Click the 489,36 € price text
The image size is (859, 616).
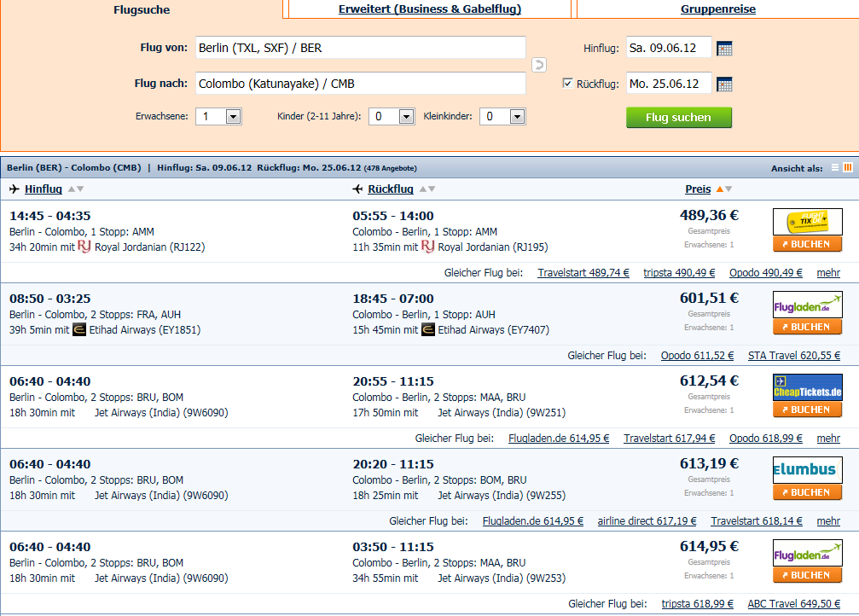point(709,215)
